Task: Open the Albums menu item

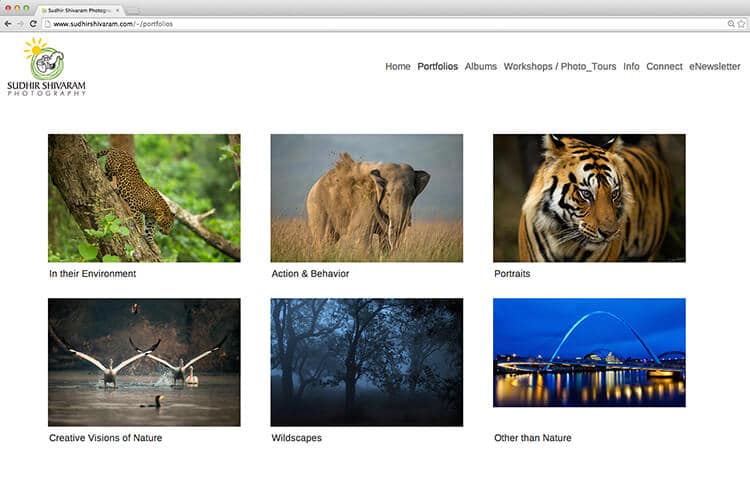Action: pos(480,67)
